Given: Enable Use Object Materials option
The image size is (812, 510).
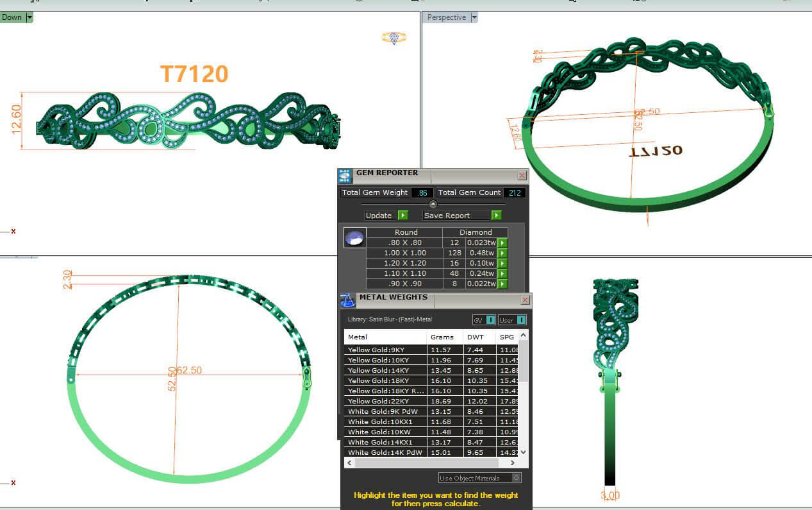Looking at the screenshot, I should (517, 478).
